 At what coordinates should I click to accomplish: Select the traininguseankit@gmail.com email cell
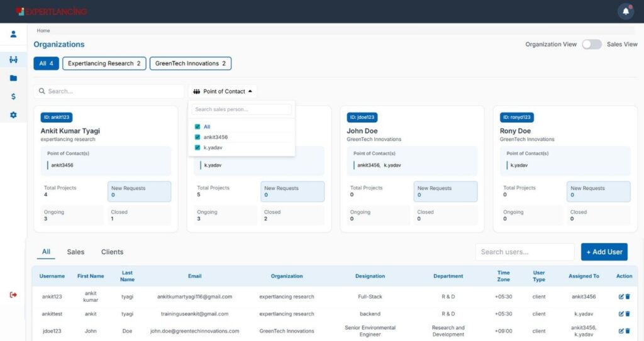click(x=195, y=314)
